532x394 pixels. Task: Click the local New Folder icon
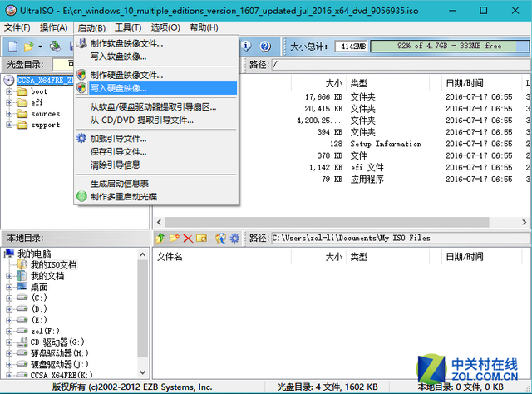click(x=174, y=239)
